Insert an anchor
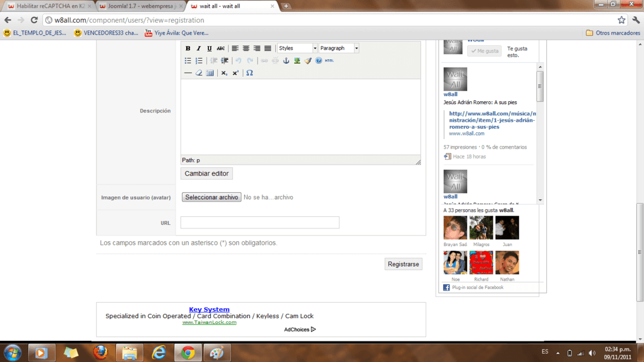644x362 pixels. tap(286, 61)
